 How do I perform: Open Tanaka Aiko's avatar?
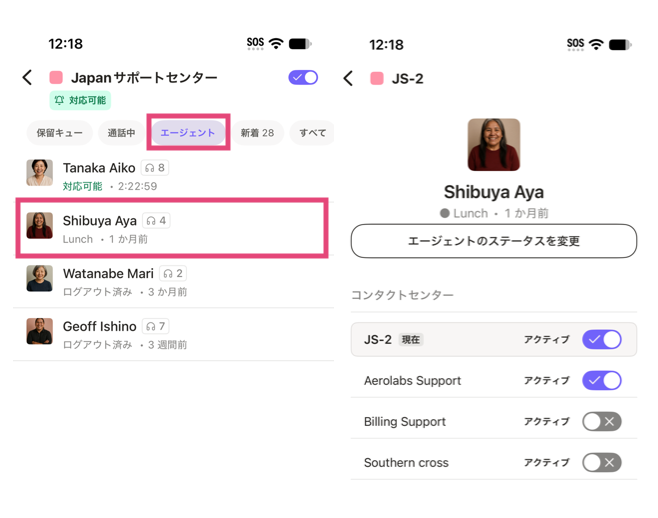point(39,173)
